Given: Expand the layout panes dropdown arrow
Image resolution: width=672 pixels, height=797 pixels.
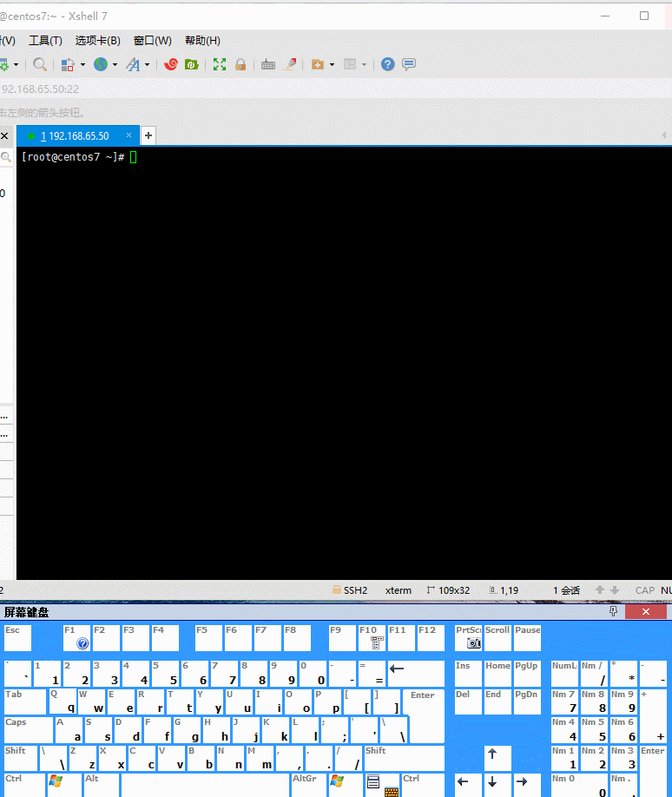Looking at the screenshot, I should coord(364,64).
